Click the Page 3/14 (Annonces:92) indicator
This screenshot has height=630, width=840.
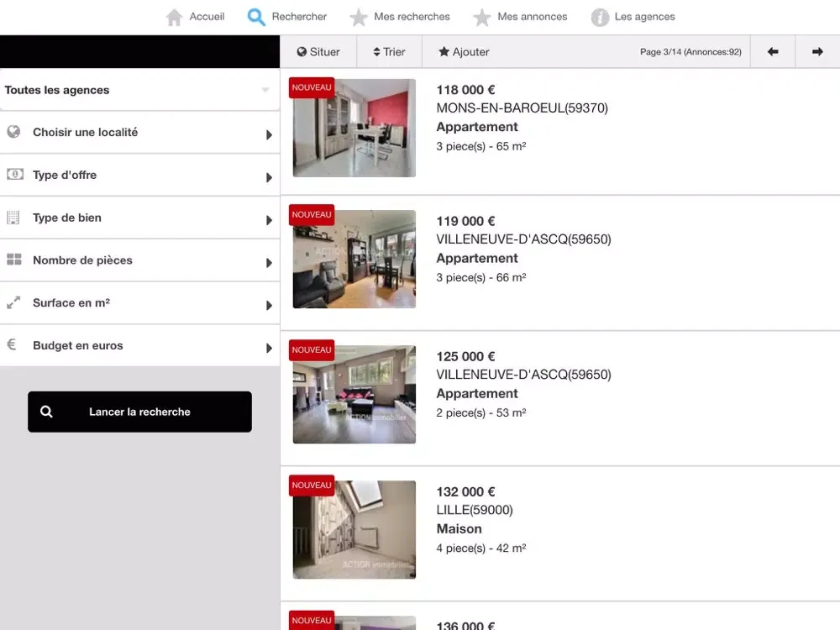[x=690, y=52]
